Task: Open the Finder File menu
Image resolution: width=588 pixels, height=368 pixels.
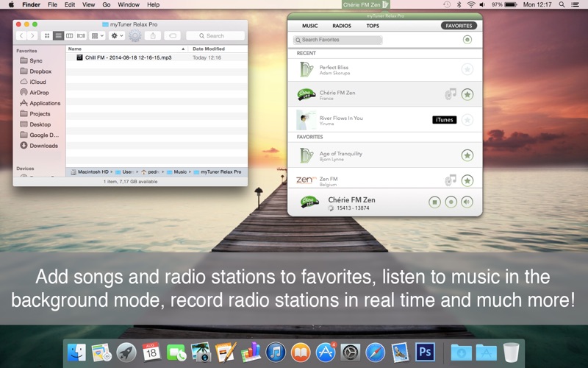Action: 52,4
